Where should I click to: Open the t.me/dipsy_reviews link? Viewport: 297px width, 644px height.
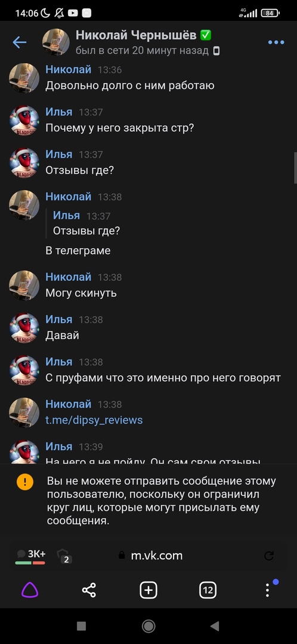(x=94, y=420)
